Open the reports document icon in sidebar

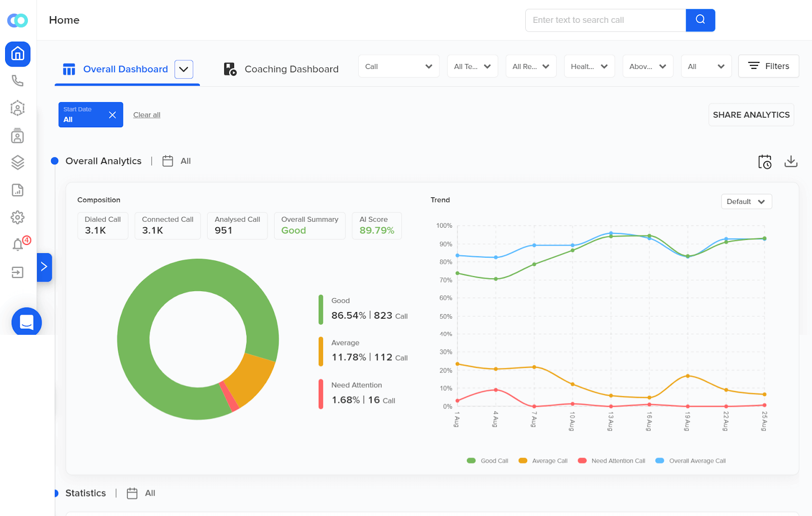point(18,190)
